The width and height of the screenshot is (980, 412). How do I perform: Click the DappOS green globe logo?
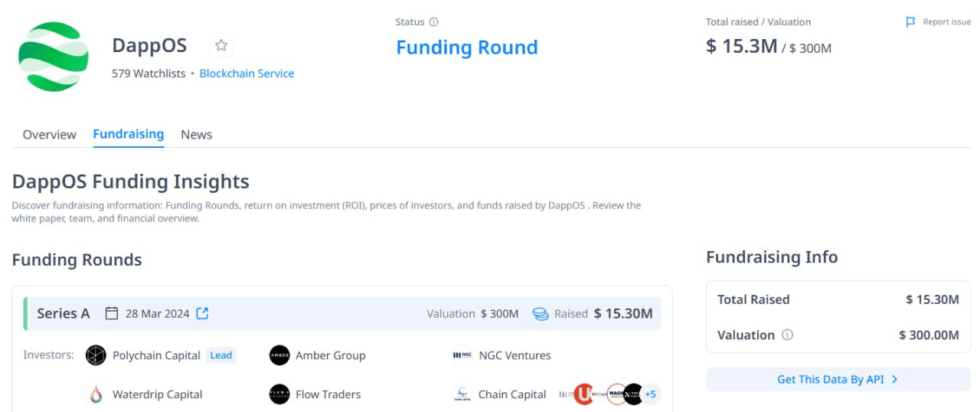tap(54, 57)
